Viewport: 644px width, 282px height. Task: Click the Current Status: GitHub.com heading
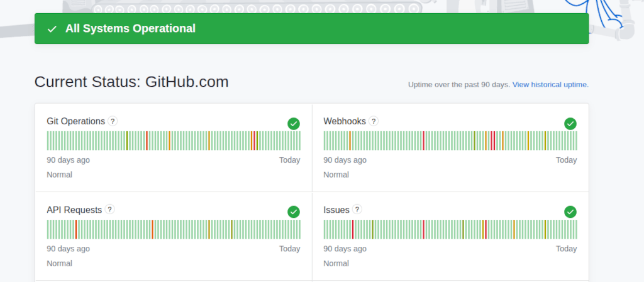click(x=131, y=82)
